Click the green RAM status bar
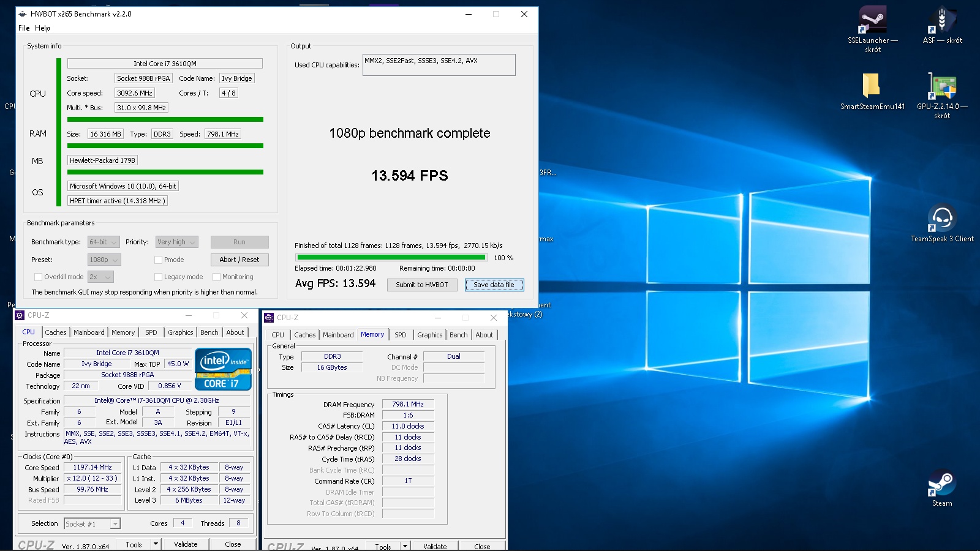980x551 pixels. point(165,146)
